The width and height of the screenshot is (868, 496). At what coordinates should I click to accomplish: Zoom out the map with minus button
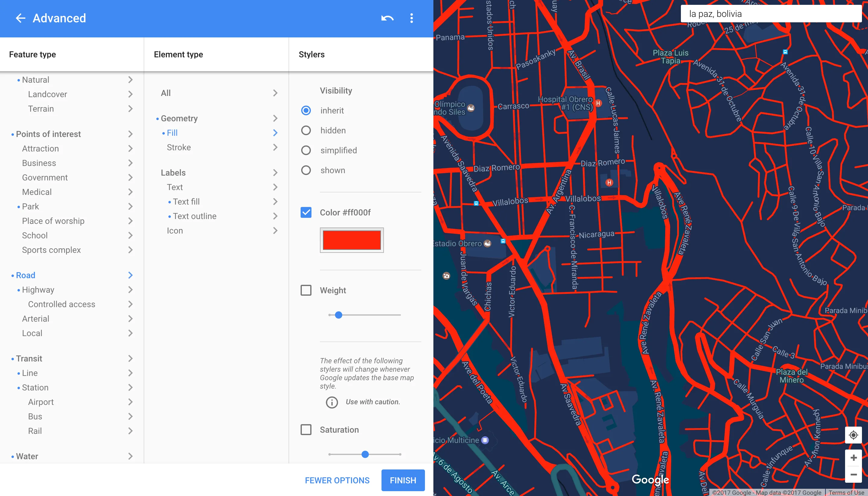(853, 475)
